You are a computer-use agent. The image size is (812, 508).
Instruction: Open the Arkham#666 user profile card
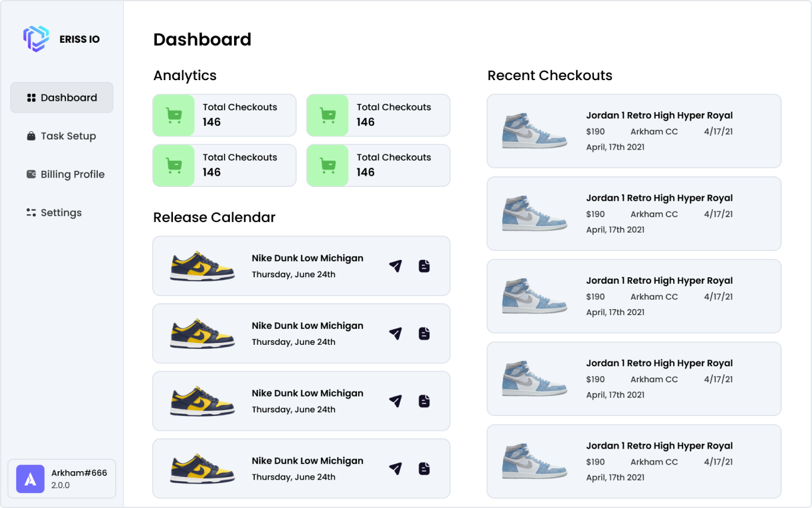pyautogui.click(x=62, y=479)
